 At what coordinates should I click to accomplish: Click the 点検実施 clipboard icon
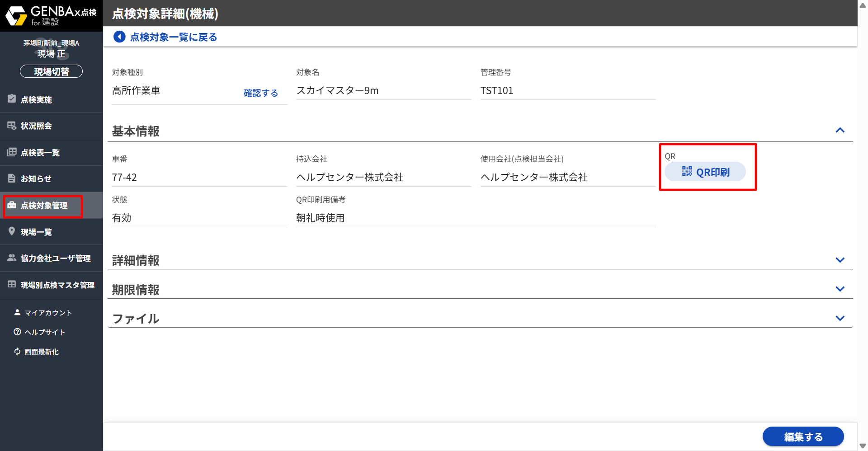12,99
